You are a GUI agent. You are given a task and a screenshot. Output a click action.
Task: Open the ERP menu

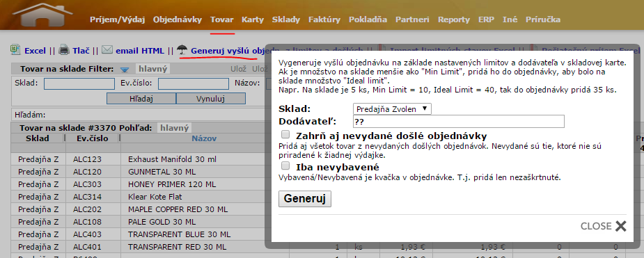coord(486,19)
